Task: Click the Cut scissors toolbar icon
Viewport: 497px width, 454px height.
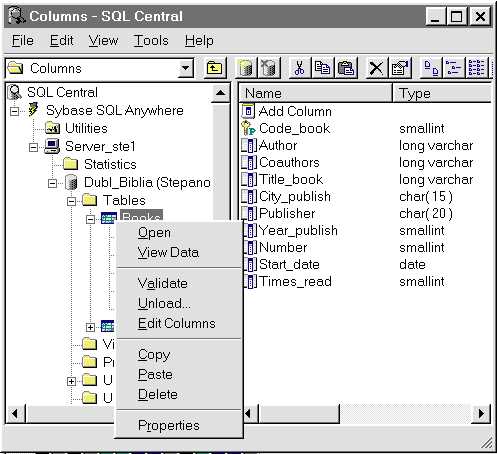Action: (300, 68)
